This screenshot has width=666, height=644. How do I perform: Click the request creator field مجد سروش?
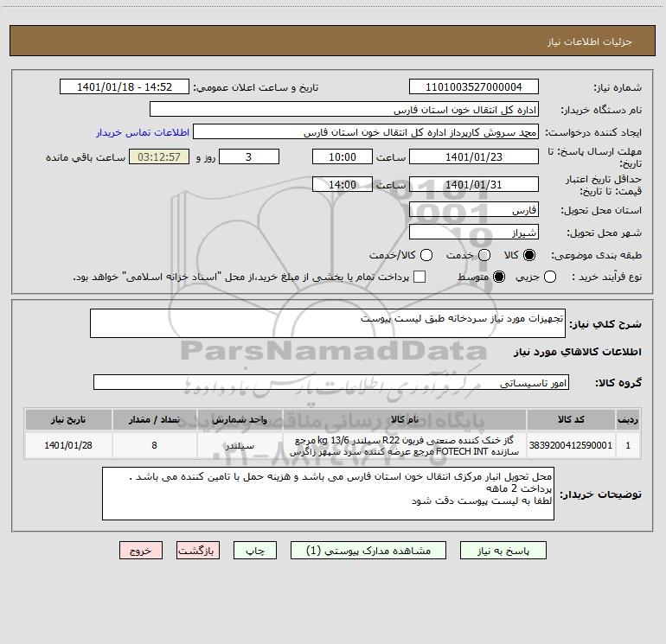click(366, 132)
